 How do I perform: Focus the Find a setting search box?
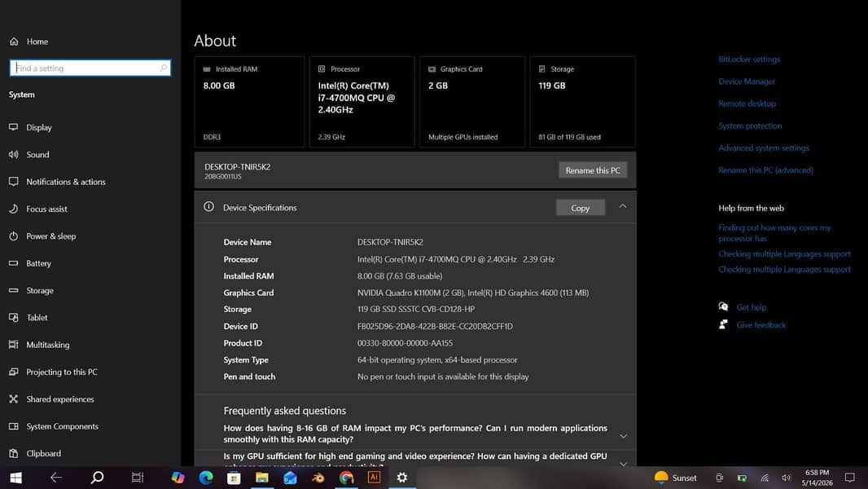[x=90, y=68]
